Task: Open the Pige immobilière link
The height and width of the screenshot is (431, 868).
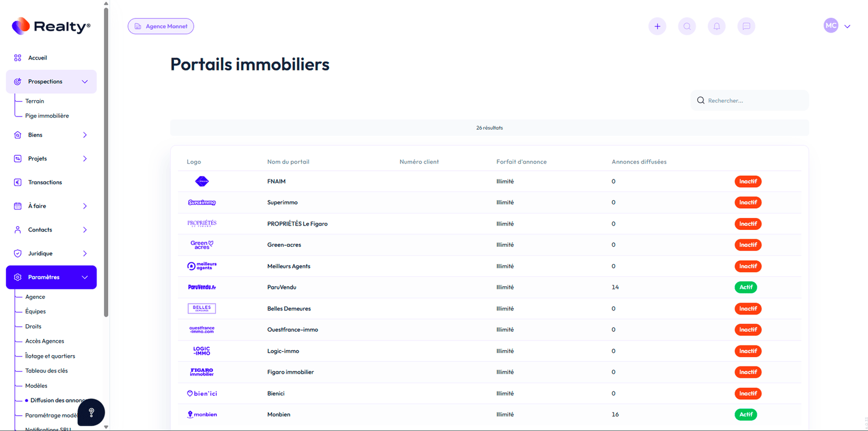Action: click(x=47, y=116)
